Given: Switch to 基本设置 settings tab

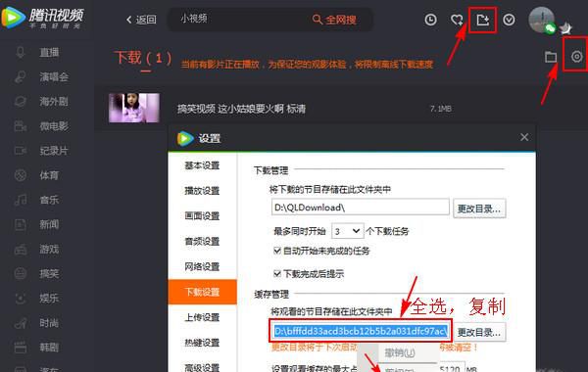Looking at the screenshot, I should coord(202,165).
